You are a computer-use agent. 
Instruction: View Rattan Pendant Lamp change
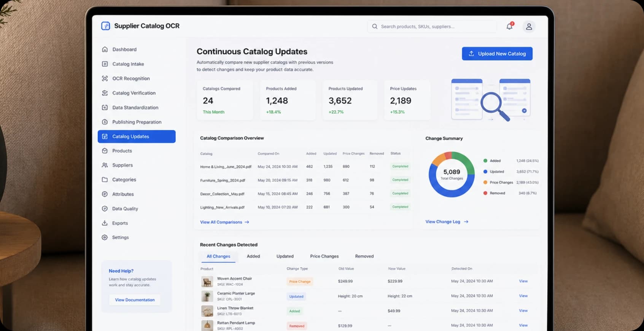[x=523, y=325]
